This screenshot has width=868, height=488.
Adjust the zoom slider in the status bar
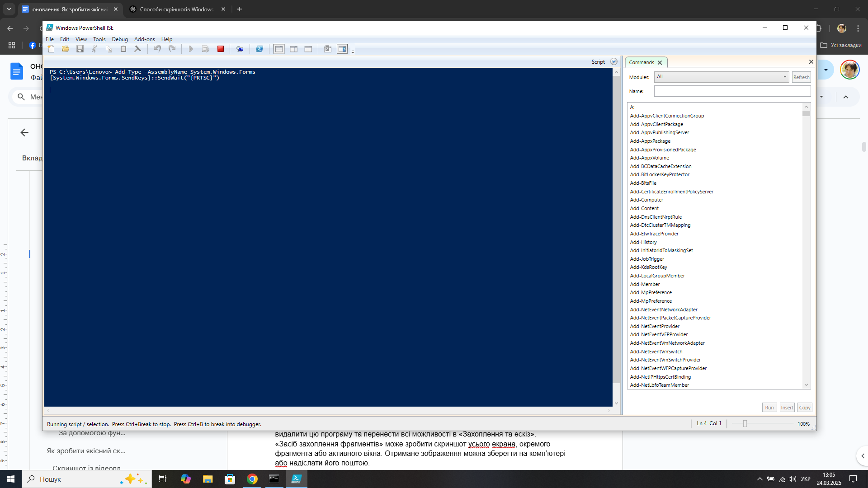click(x=745, y=424)
